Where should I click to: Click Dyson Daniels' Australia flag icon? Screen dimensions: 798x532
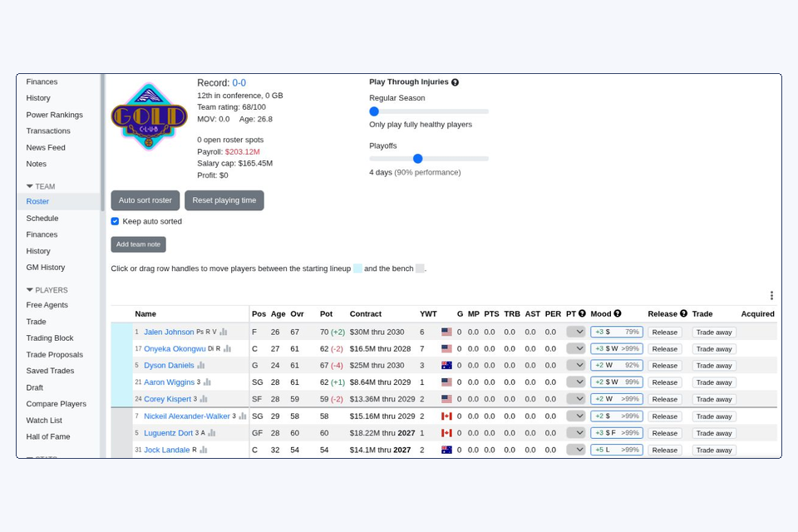(446, 366)
